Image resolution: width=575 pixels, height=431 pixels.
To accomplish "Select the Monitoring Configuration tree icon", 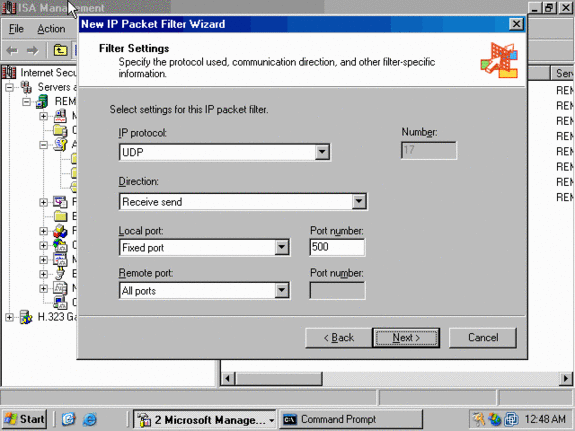I will click(x=60, y=259).
